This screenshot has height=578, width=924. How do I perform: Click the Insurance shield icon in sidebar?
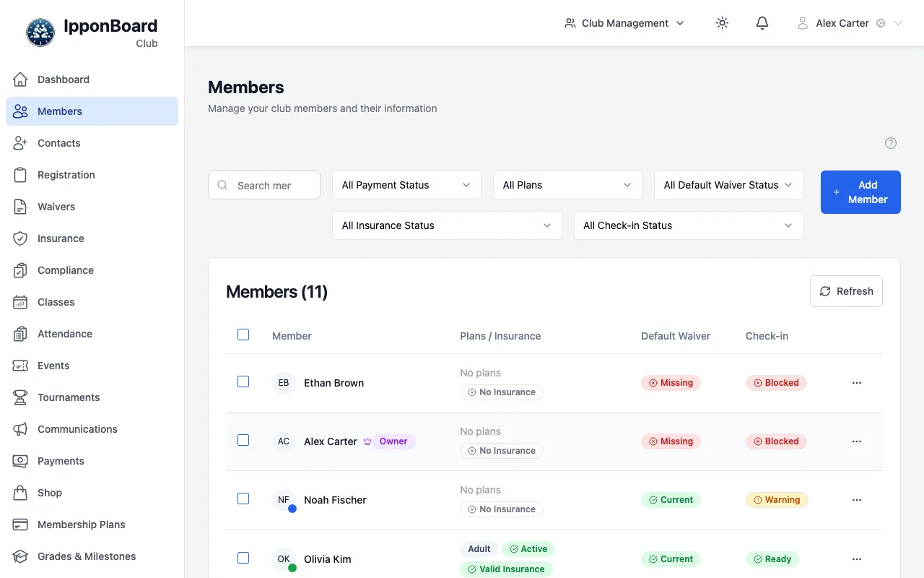click(x=20, y=238)
